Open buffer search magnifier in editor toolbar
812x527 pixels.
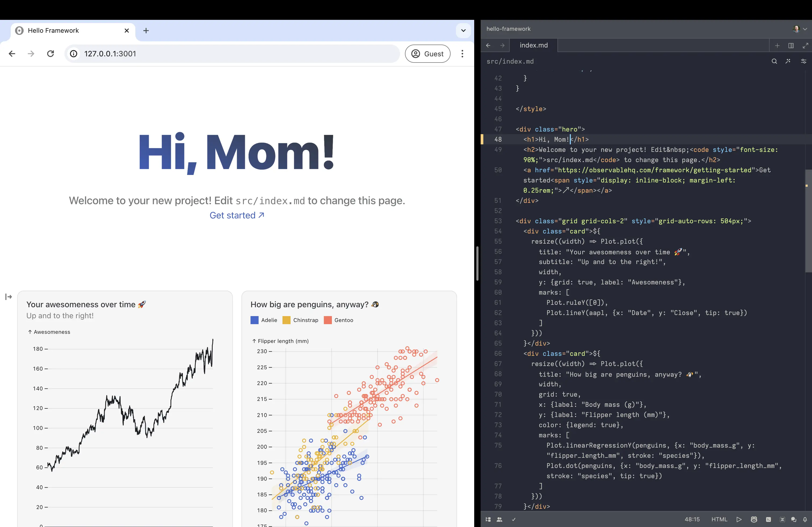coord(774,61)
